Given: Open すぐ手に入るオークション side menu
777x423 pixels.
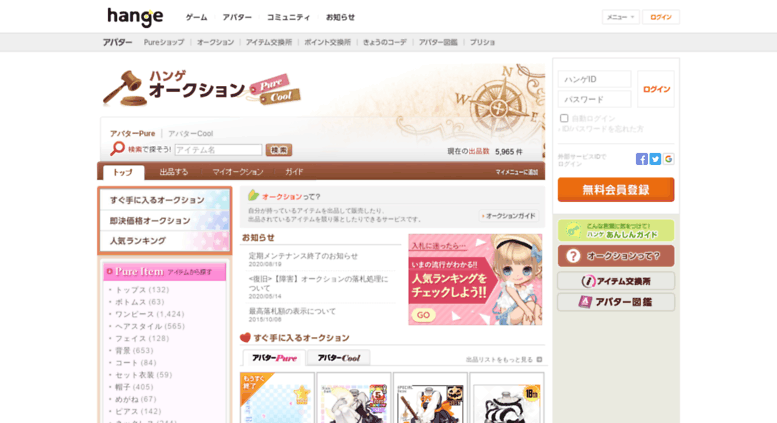Looking at the screenshot, I should click(165, 200).
